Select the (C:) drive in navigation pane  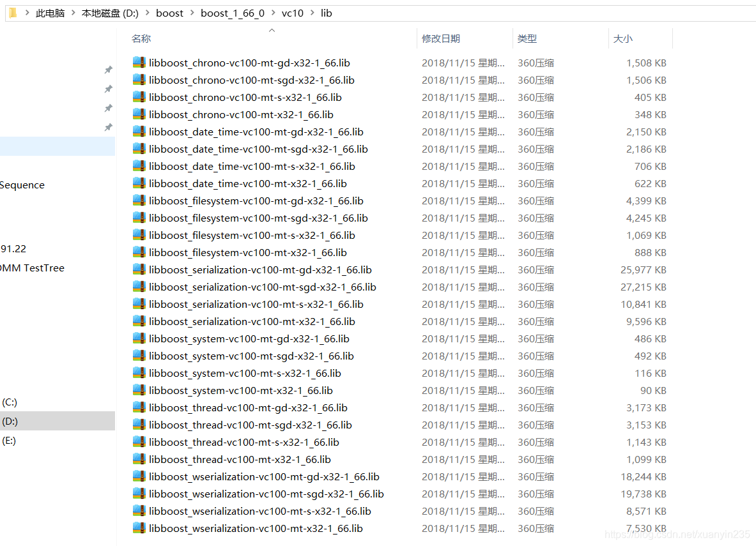tap(9, 402)
